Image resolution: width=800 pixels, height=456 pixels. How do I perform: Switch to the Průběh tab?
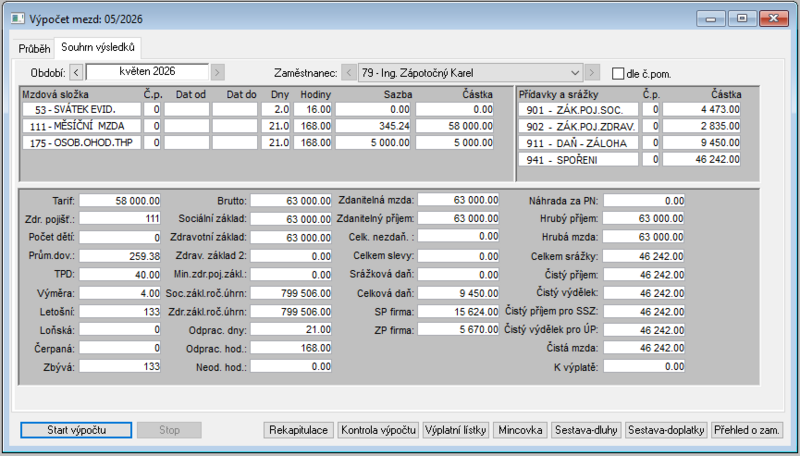(x=34, y=48)
